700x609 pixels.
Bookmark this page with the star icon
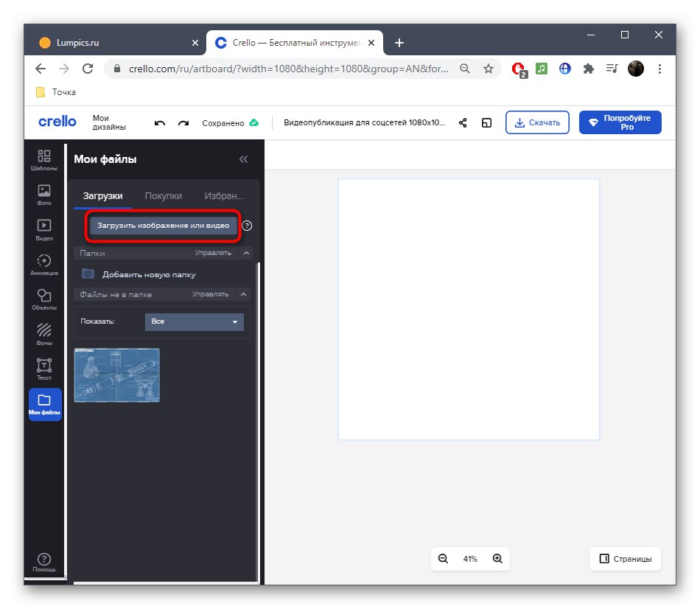(489, 69)
